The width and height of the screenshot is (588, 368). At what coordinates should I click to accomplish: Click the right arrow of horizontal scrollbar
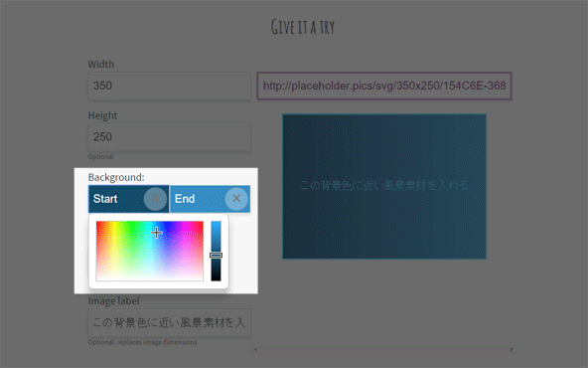click(512, 350)
